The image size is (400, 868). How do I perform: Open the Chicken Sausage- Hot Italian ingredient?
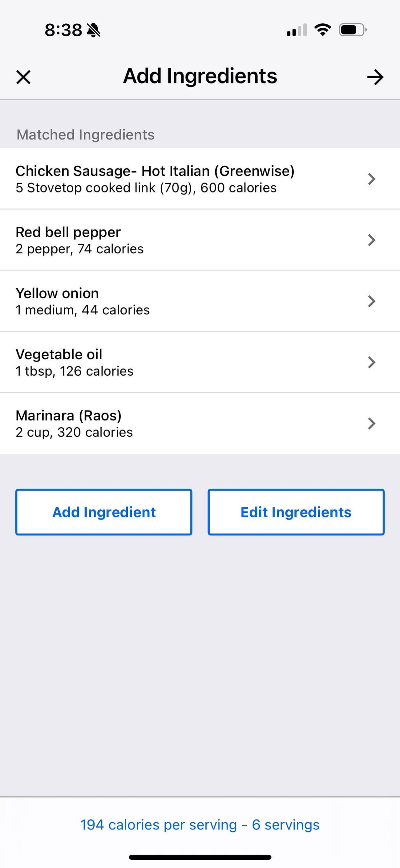click(155, 171)
